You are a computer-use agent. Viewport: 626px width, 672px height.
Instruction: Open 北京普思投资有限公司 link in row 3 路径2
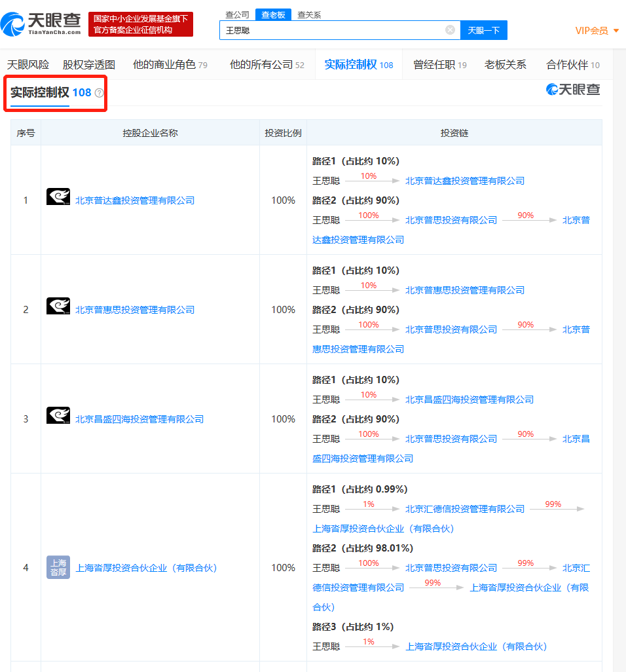click(451, 439)
